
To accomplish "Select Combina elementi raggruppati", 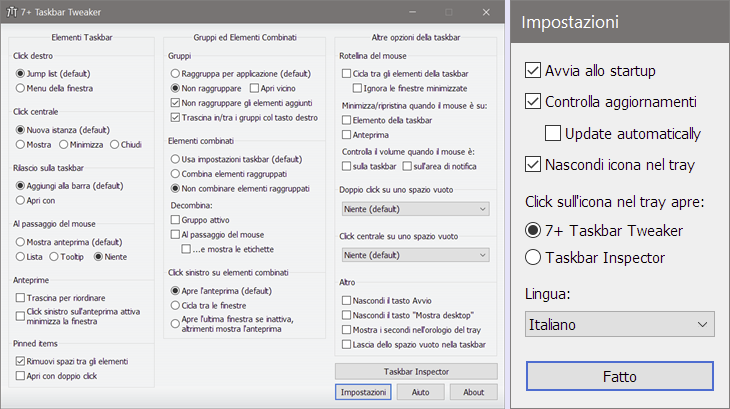I will click(175, 174).
